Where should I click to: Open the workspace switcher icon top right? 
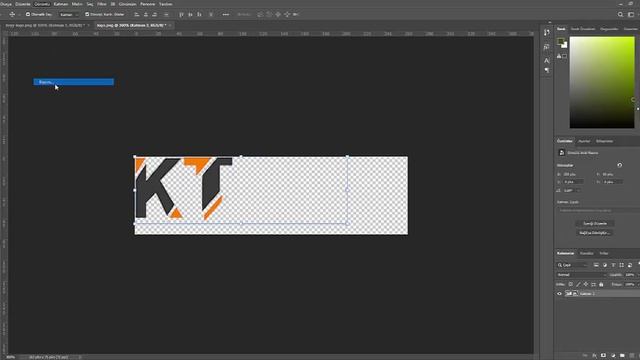coord(631,14)
